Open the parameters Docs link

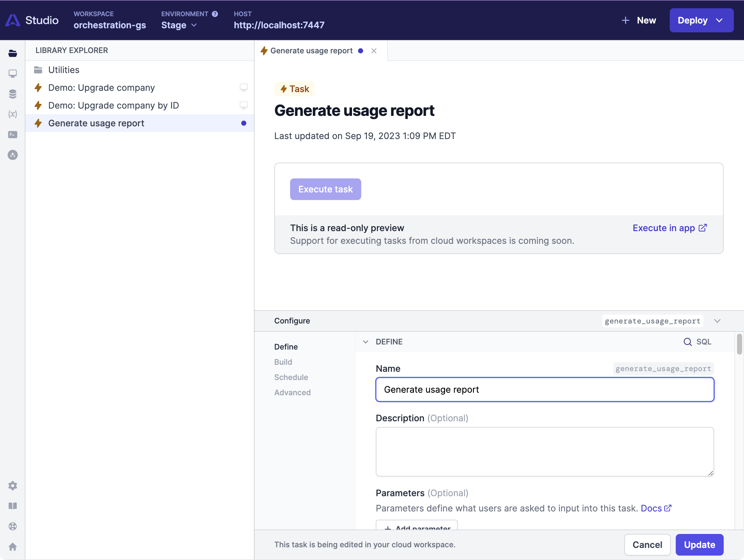coord(656,508)
